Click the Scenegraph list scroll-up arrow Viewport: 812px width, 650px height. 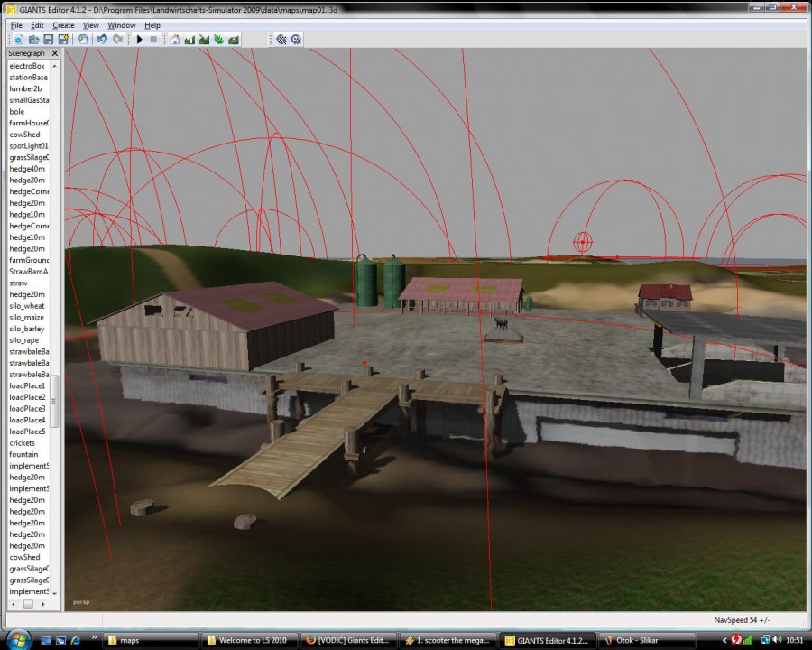coord(54,66)
